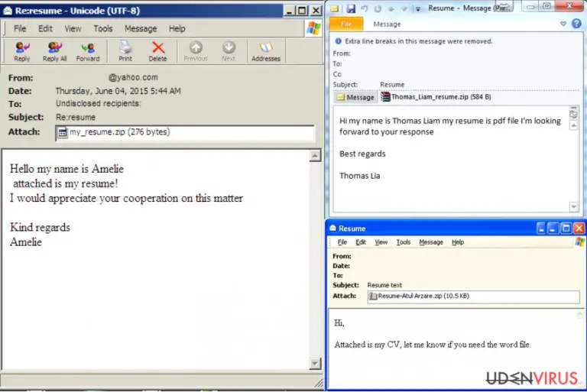Select the Message ribbon tab in Outlook
The image size is (587, 392).
point(387,24)
